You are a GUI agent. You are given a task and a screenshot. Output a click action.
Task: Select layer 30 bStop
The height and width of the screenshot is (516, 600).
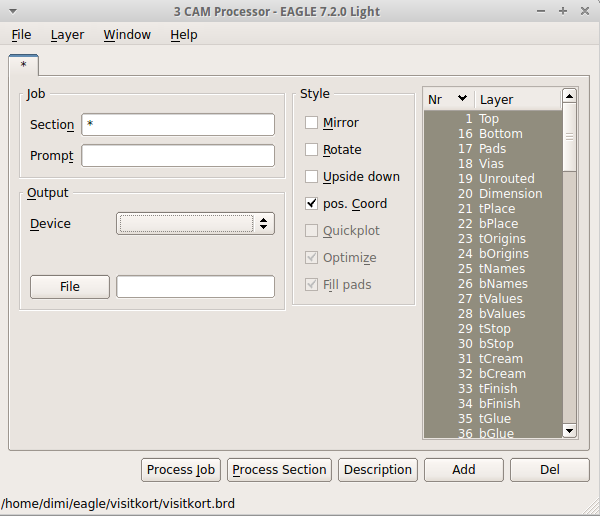click(x=493, y=344)
